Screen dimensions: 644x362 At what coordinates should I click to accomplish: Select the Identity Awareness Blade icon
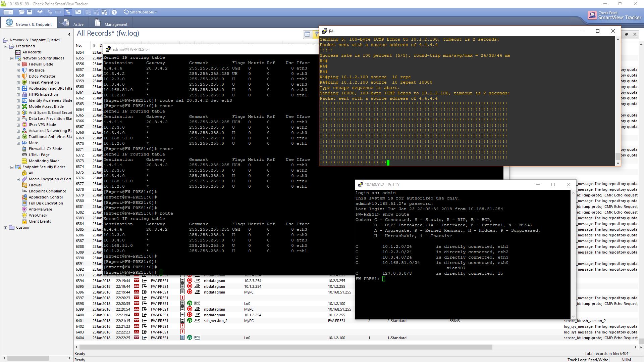click(24, 100)
